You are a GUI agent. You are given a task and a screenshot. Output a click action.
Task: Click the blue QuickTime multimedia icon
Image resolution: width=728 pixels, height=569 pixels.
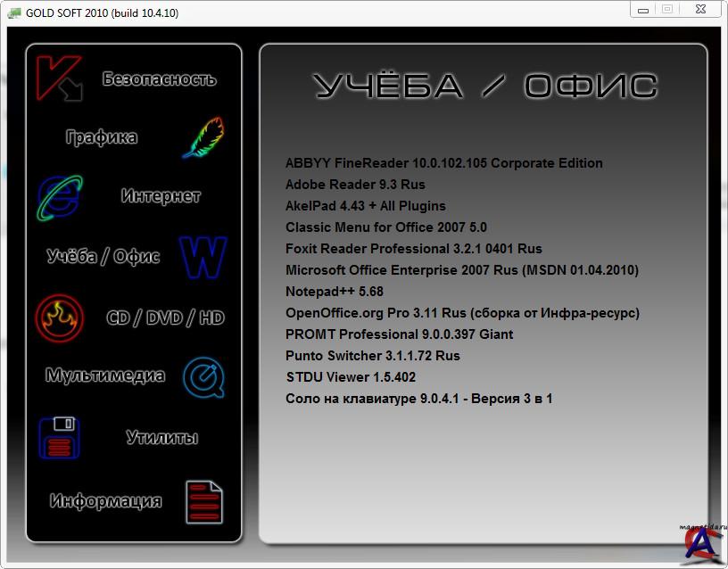click(203, 377)
